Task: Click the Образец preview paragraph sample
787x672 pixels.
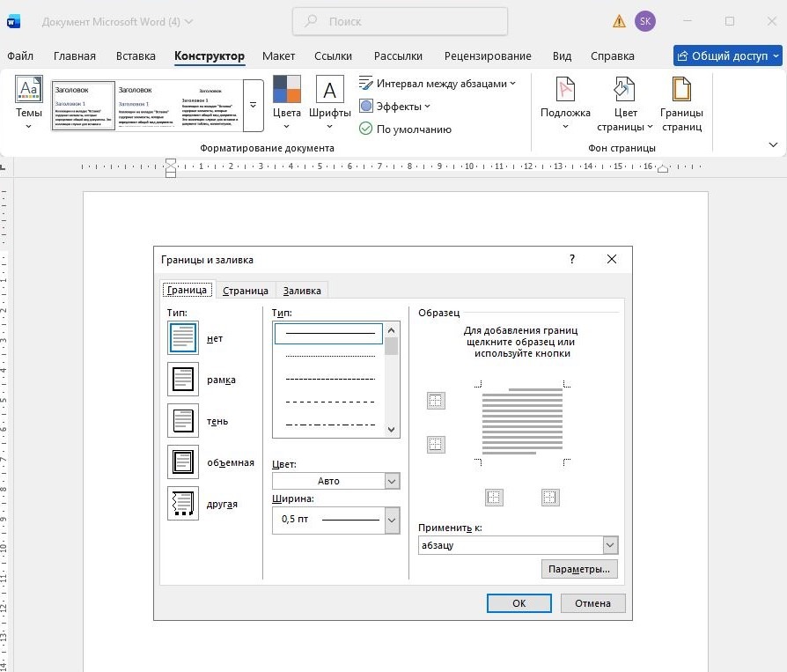Action: click(522, 421)
